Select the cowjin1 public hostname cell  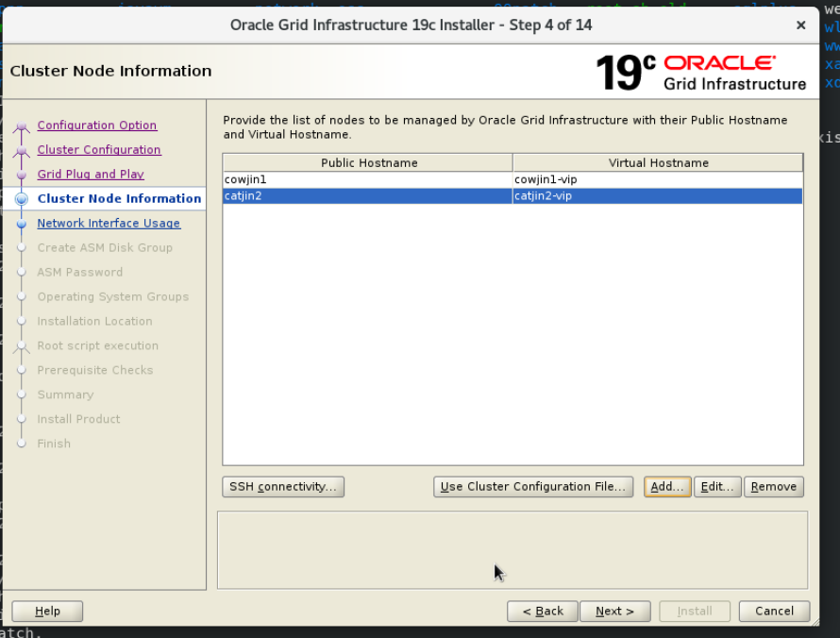(x=367, y=179)
